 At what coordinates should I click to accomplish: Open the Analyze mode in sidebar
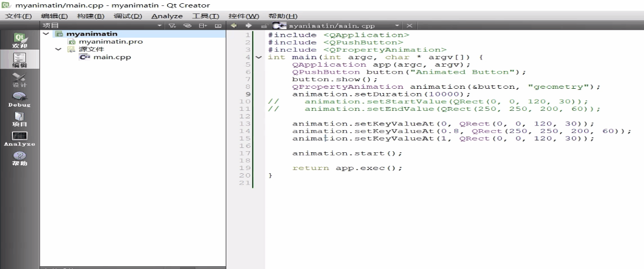(20, 139)
